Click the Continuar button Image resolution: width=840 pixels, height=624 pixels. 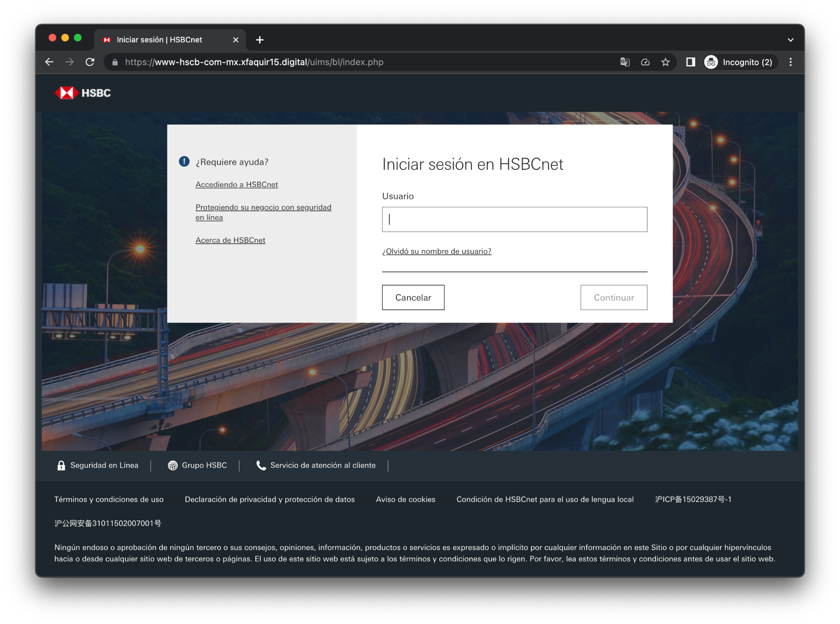pyautogui.click(x=614, y=297)
